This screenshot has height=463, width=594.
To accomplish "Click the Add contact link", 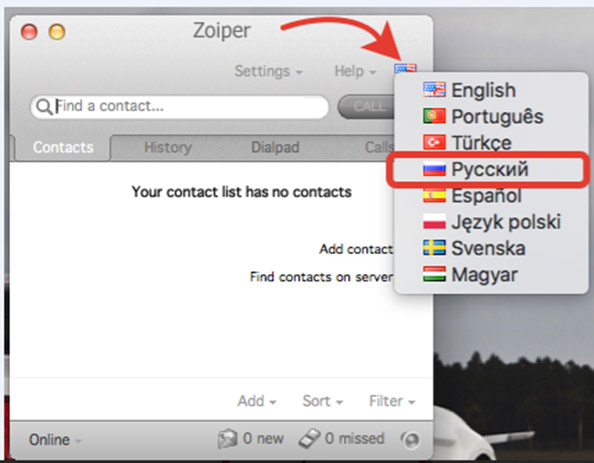I will tap(356, 249).
